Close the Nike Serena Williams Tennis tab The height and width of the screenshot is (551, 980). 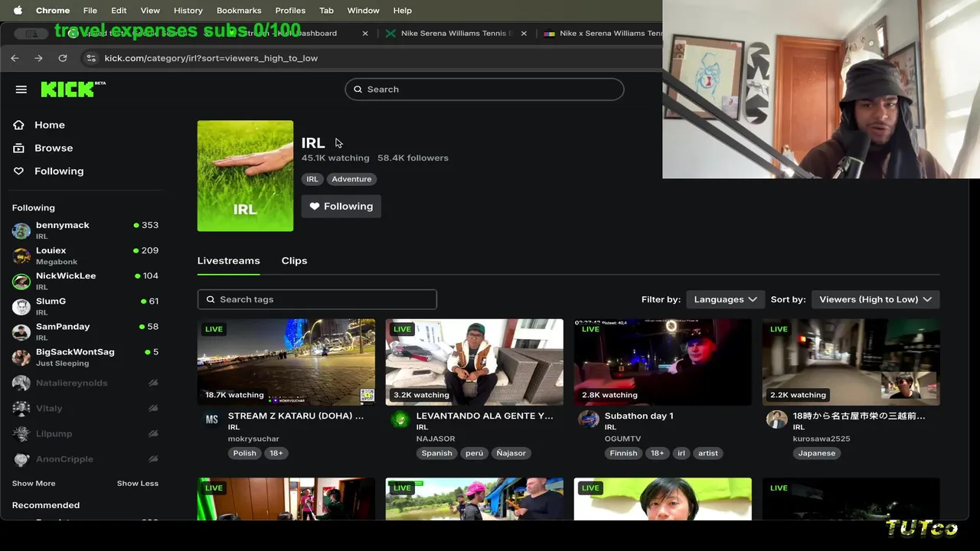pyautogui.click(x=524, y=34)
